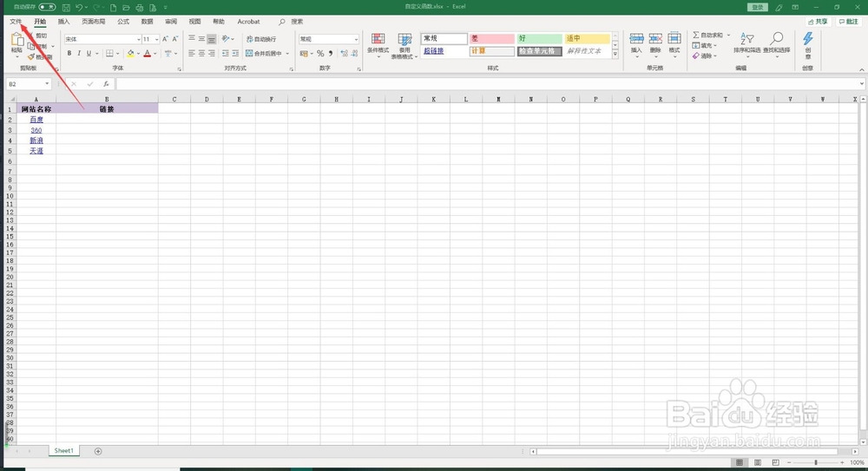Click the Comments (批注) button

pyautogui.click(x=848, y=22)
